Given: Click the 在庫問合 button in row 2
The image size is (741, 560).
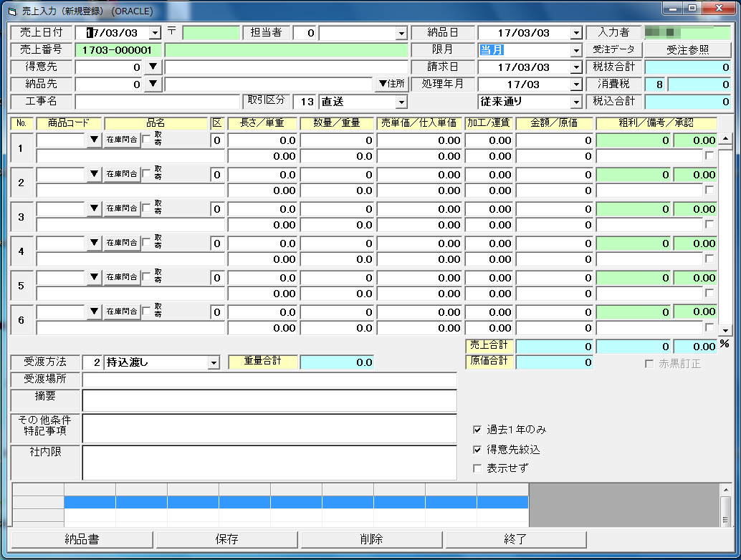Looking at the screenshot, I should click(122, 174).
